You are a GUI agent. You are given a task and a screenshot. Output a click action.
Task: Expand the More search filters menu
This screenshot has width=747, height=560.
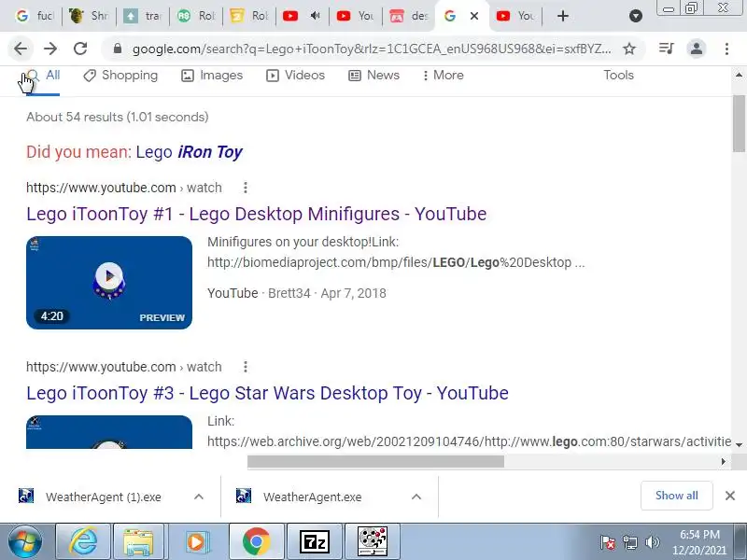(443, 76)
